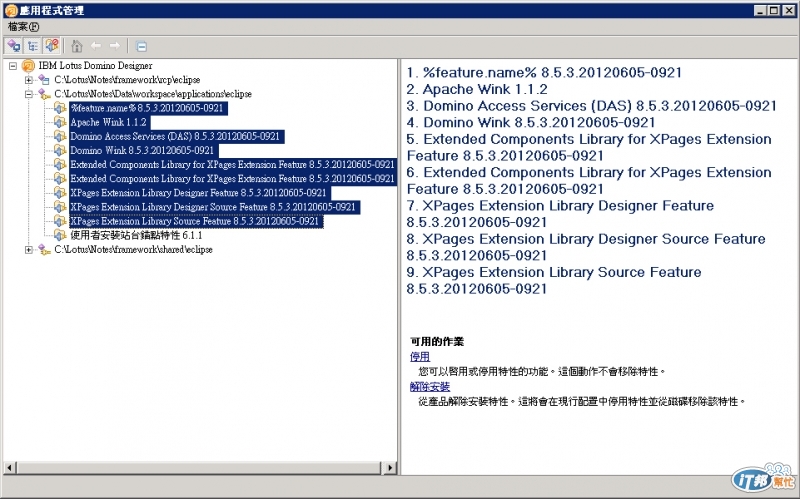Click the feature icon next to Domino Access Services
The height and width of the screenshot is (499, 800).
(60, 136)
